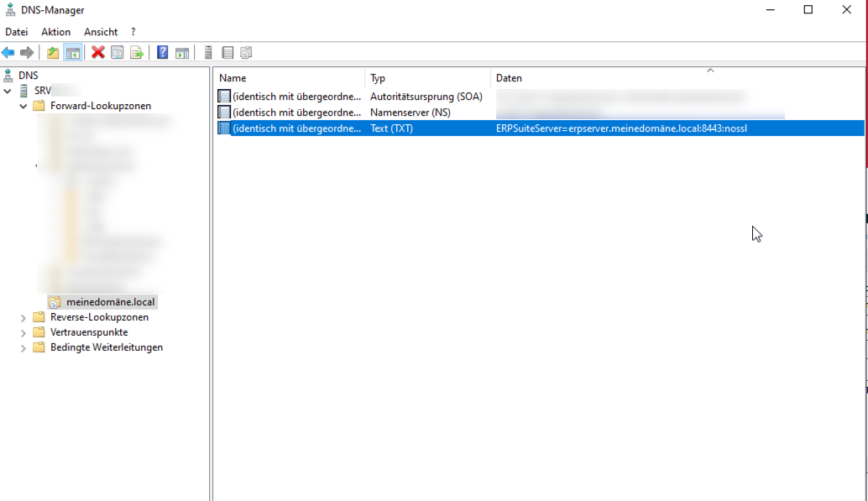Click the folder Up-one-level toolbar icon
Image resolution: width=868 pixels, height=501 pixels.
coord(53,53)
